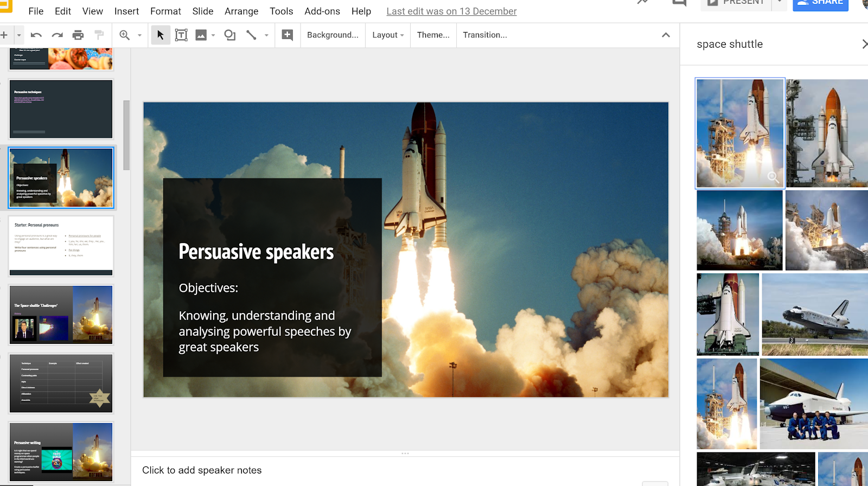Select the 'Starter: Personal pronouns' slide thumbnail
The width and height of the screenshot is (868, 486).
coord(61,246)
